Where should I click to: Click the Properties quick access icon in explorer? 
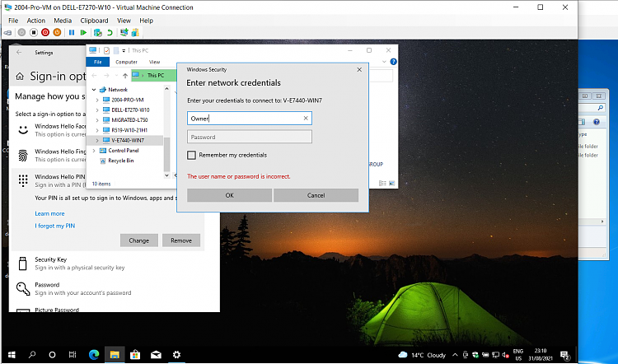106,50
